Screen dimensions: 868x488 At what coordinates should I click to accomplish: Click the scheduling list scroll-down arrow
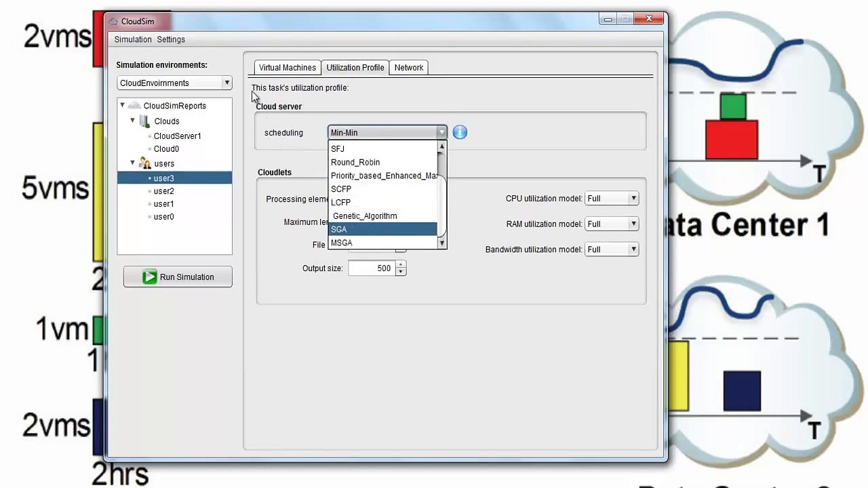[442, 243]
